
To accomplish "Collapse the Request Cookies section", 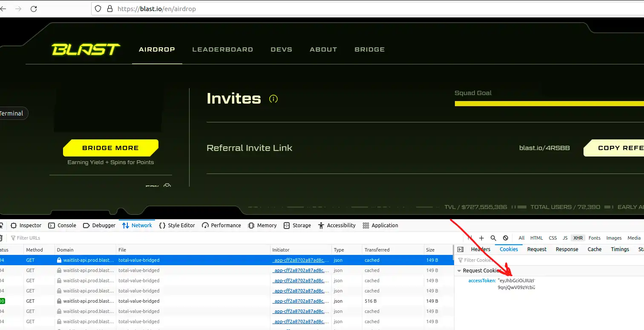I will tap(459, 271).
